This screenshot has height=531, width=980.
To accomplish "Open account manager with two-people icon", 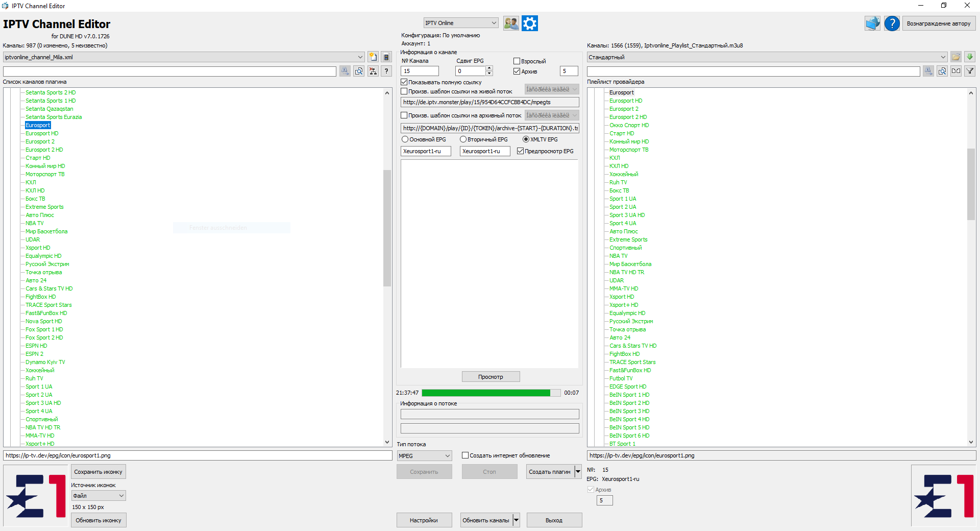I will coord(511,23).
